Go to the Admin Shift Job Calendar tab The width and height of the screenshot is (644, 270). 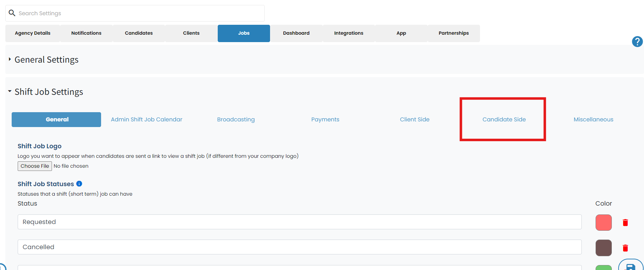(147, 120)
